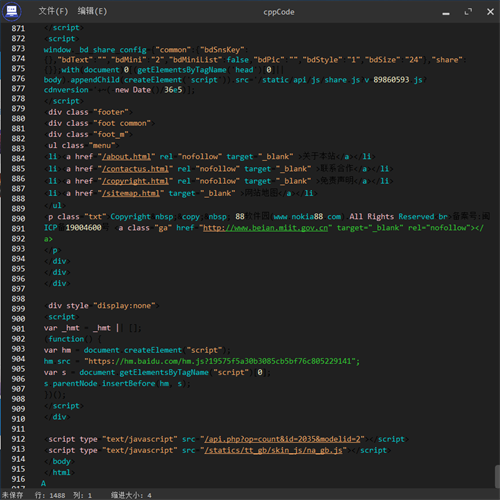Click the 行: 1488 line indicator
This screenshot has height=501, width=500.
point(50,495)
